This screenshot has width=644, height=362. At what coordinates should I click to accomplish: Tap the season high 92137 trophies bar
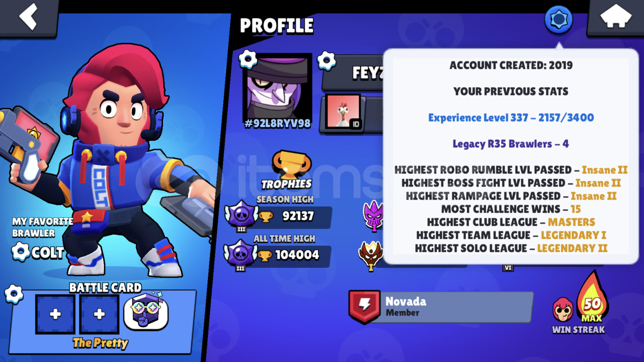(x=278, y=217)
